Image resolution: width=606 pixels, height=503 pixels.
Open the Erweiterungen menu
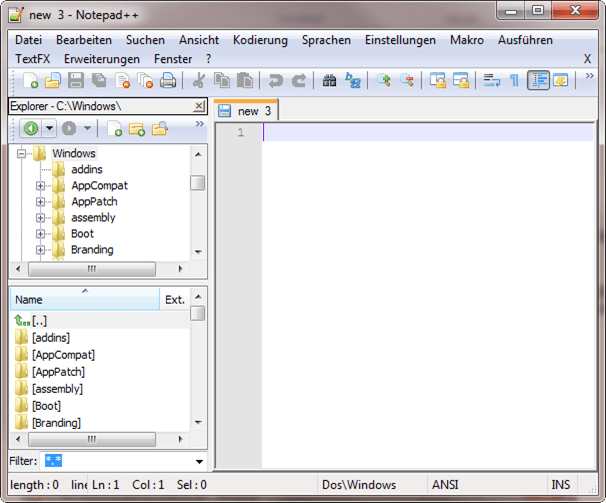102,59
